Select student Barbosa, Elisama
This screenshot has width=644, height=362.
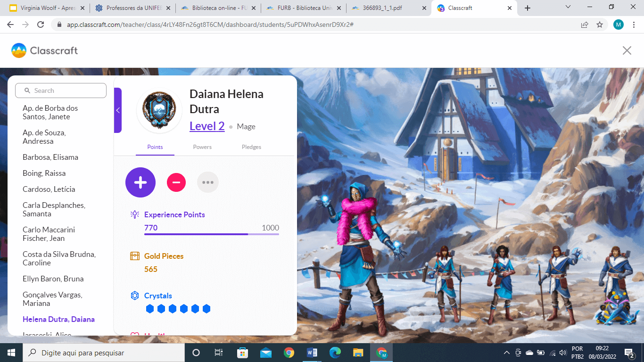tap(50, 157)
